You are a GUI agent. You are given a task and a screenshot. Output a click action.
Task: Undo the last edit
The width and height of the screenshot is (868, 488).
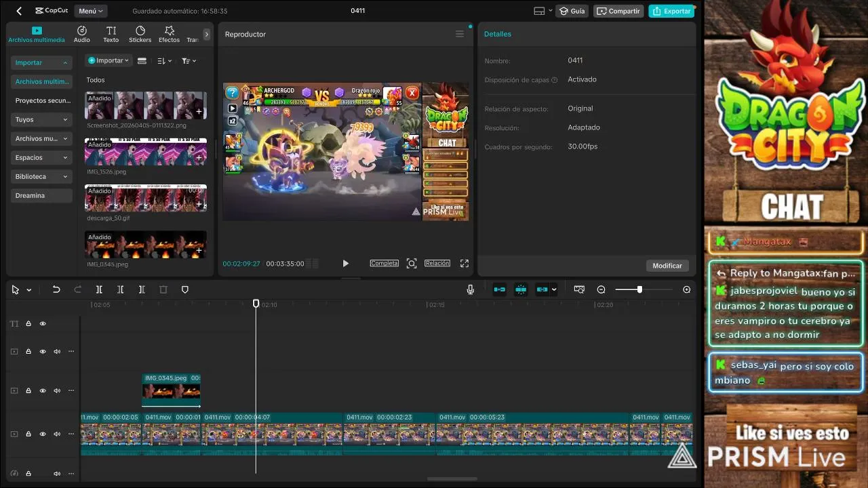point(56,289)
